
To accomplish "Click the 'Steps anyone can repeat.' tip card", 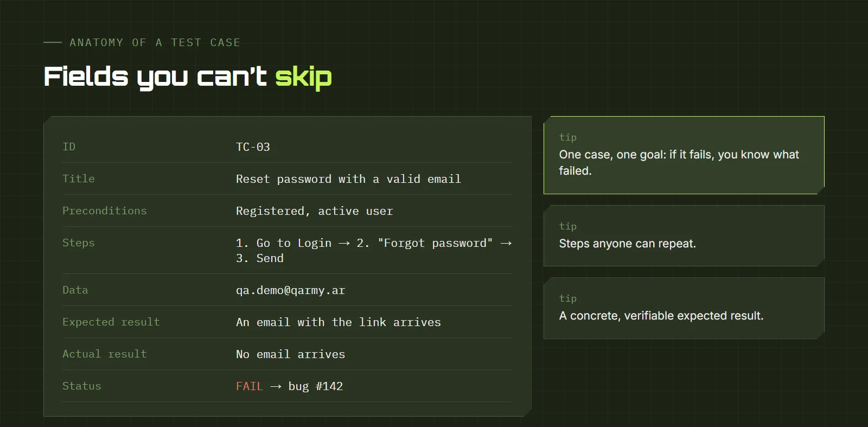I will click(684, 235).
